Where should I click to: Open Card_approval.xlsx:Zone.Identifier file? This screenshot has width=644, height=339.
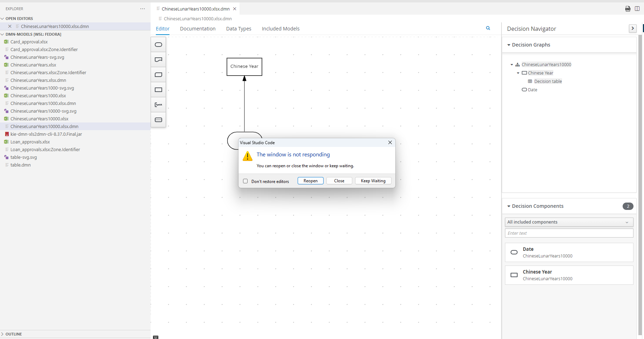(44, 49)
